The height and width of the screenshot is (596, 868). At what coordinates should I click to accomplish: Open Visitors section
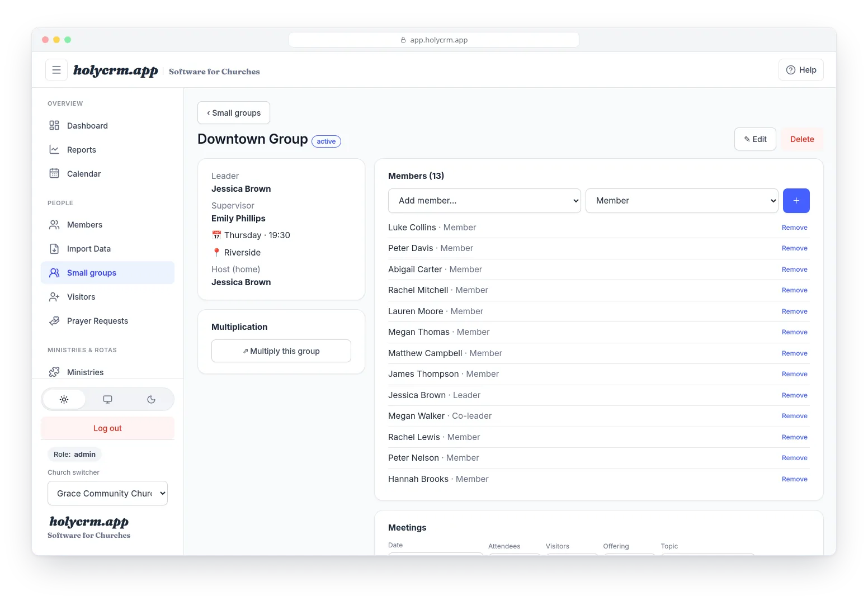point(107,296)
